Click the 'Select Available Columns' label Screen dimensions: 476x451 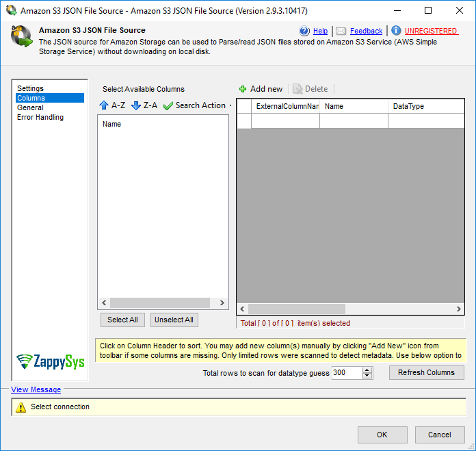click(x=144, y=89)
